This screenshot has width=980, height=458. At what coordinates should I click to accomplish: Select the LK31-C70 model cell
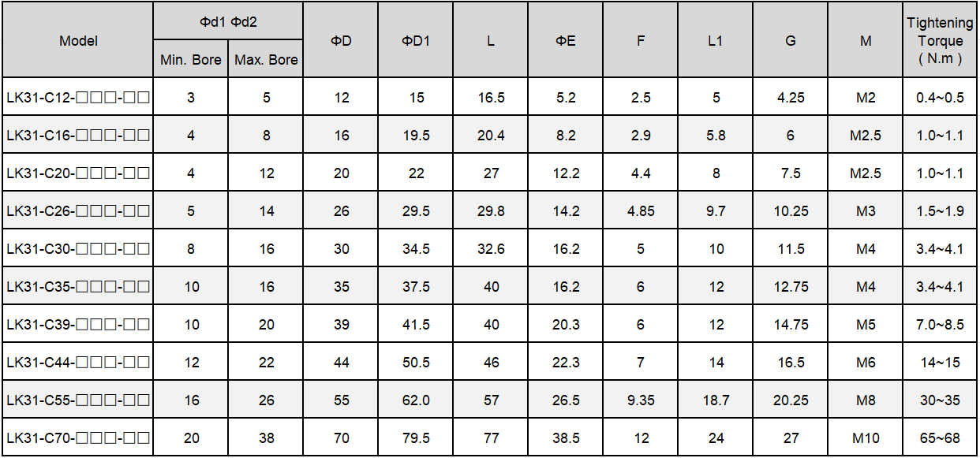point(78,438)
